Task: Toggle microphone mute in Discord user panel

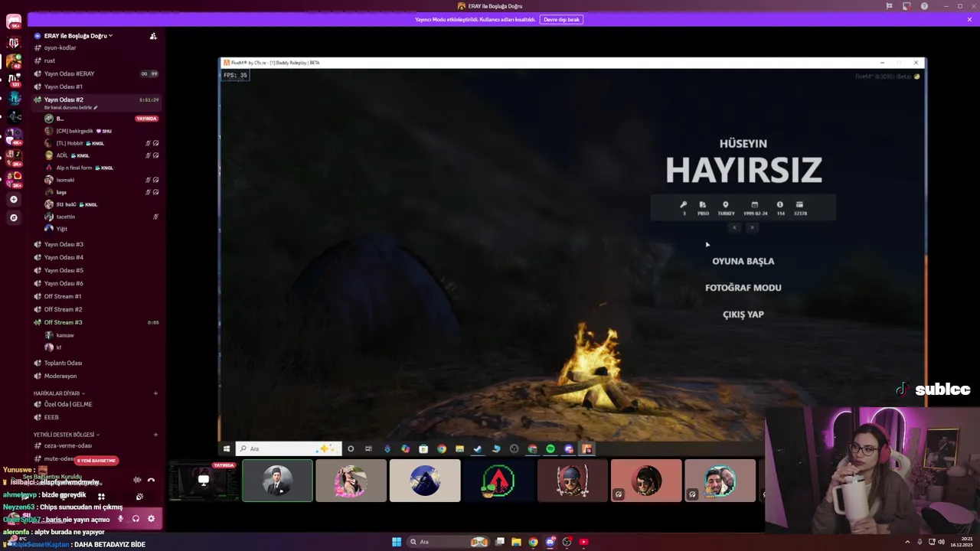Action: click(x=120, y=518)
